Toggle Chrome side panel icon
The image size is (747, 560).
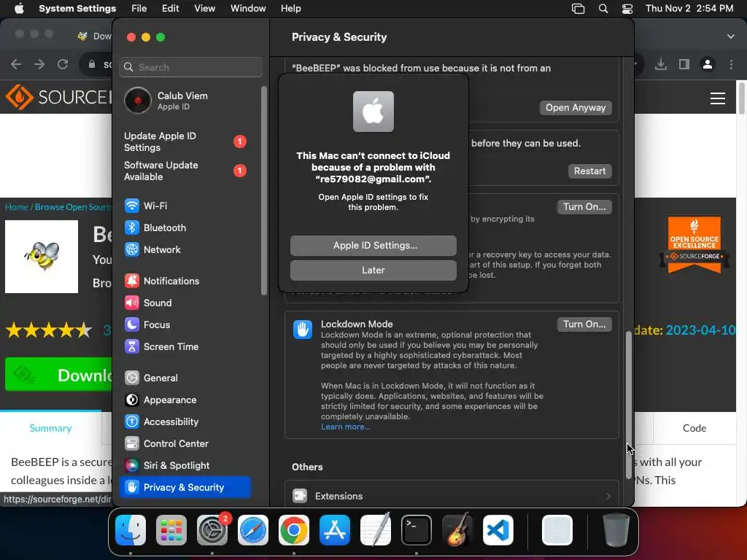(x=684, y=64)
